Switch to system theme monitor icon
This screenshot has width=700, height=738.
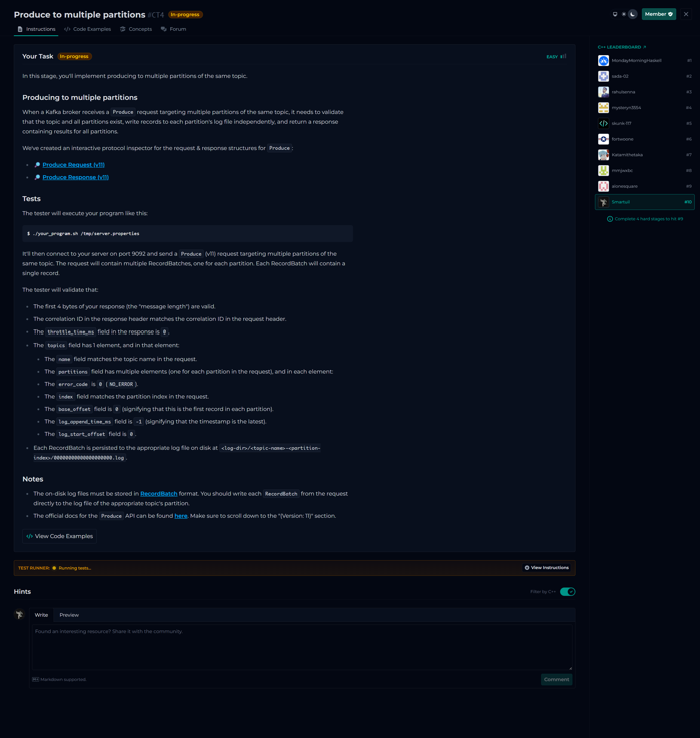click(615, 14)
